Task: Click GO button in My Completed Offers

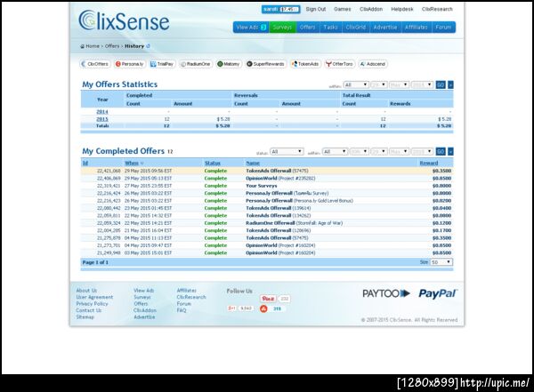Action: [x=441, y=151]
